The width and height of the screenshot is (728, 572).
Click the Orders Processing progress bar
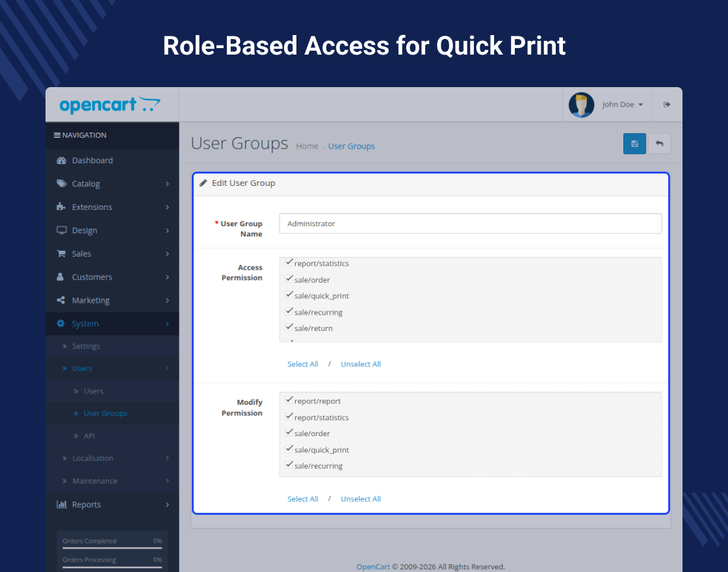[x=112, y=567]
